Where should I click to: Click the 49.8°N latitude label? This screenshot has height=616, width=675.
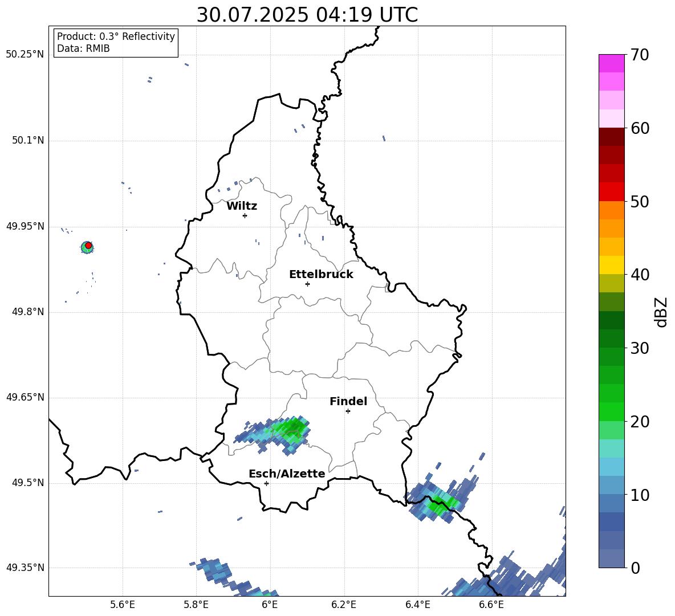point(28,312)
